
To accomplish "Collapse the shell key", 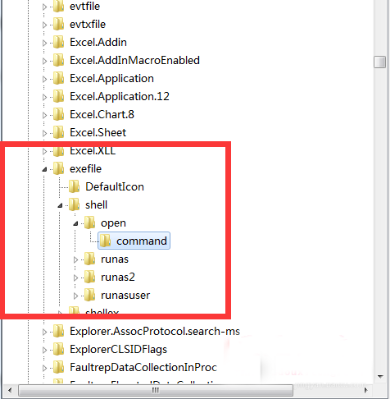I will [60, 206].
